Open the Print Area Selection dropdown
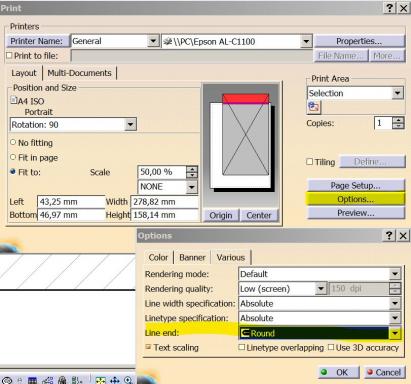Image resolution: width=411 pixels, height=384 pixels. click(x=397, y=93)
